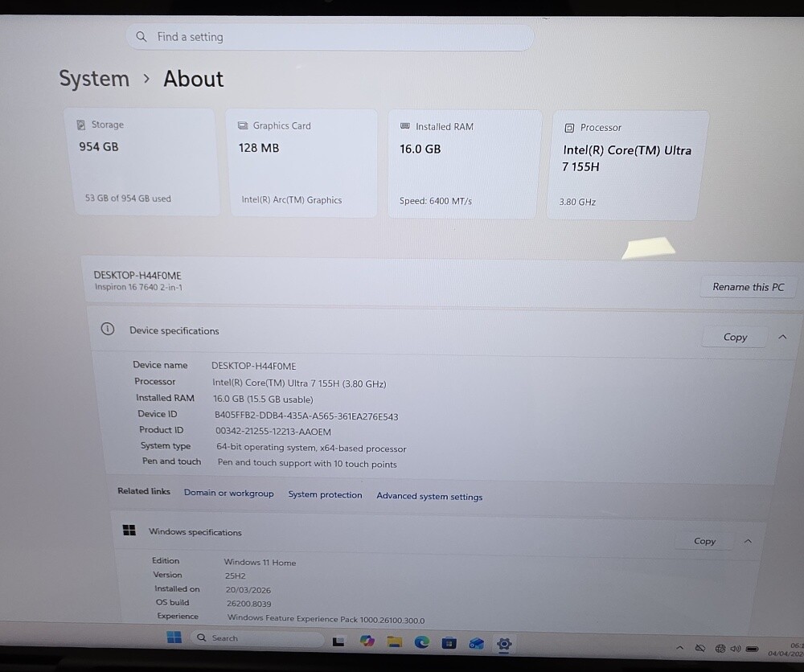Viewport: 804px width, 672px height.
Task: Open volume control in system tray
Action: point(736,649)
